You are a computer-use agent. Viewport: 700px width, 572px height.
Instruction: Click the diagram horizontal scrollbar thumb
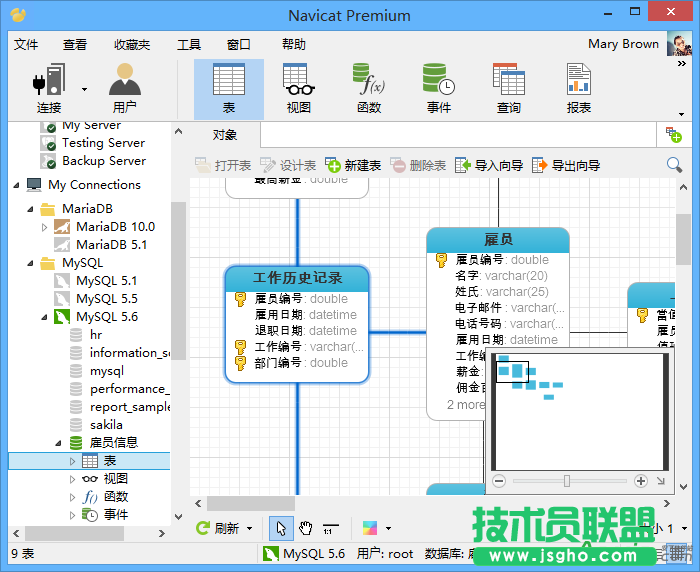point(250,504)
